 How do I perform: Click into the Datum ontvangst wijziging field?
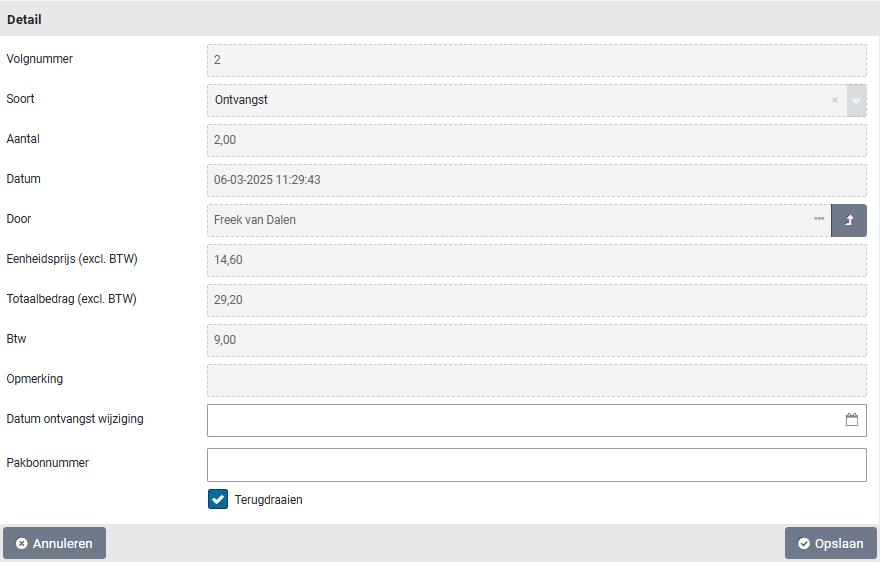pos(520,420)
